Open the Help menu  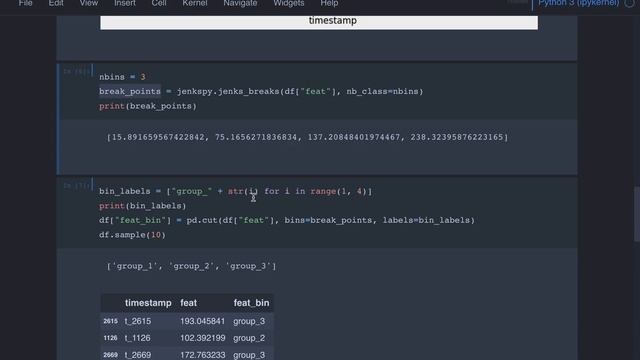pyautogui.click(x=329, y=3)
